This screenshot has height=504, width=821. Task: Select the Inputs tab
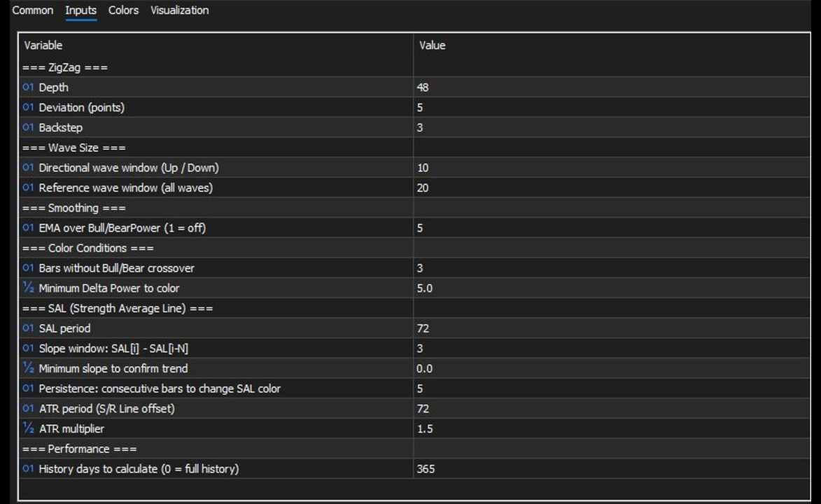(x=80, y=10)
